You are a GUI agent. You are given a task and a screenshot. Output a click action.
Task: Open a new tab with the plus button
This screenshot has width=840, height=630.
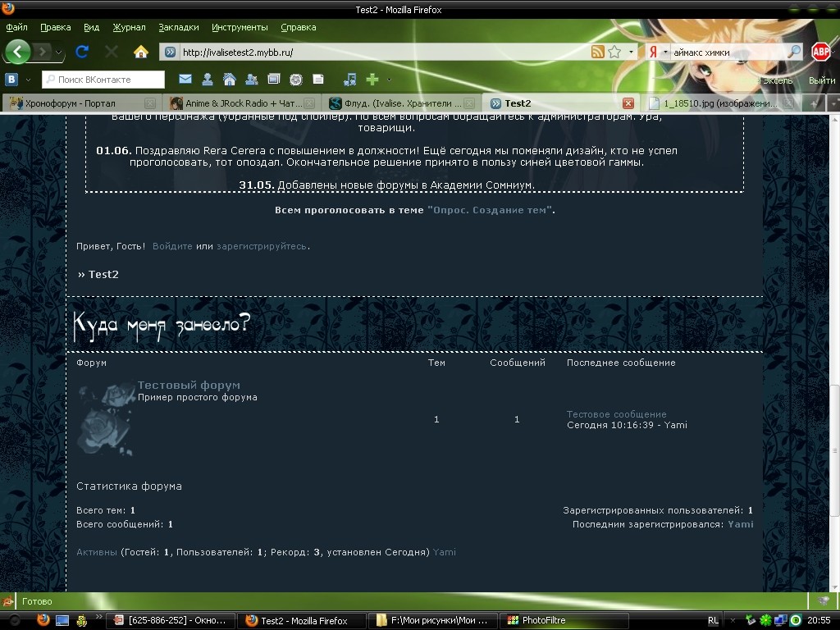click(x=813, y=103)
